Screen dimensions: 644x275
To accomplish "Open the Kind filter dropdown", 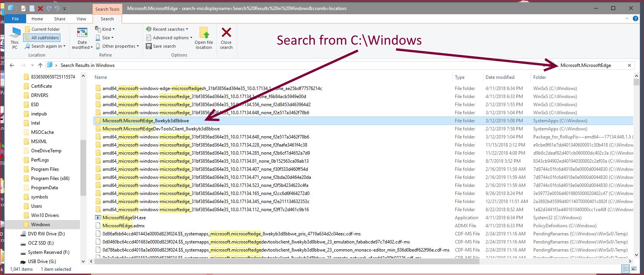I will tap(105, 29).
